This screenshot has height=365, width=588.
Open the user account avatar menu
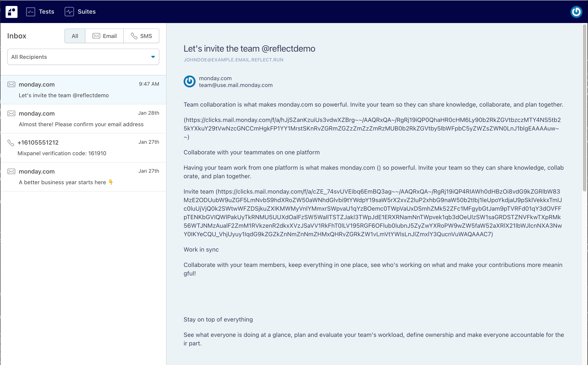pyautogui.click(x=576, y=12)
